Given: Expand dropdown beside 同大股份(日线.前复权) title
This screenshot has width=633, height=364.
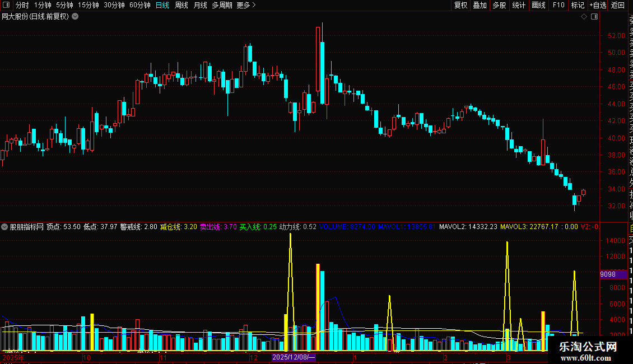Looking at the screenshot, I should [75, 17].
